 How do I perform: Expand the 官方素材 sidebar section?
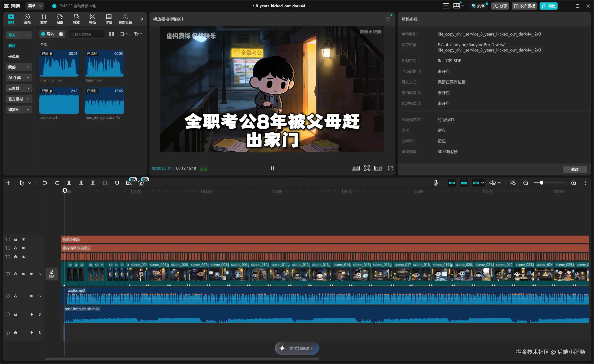coord(19,99)
